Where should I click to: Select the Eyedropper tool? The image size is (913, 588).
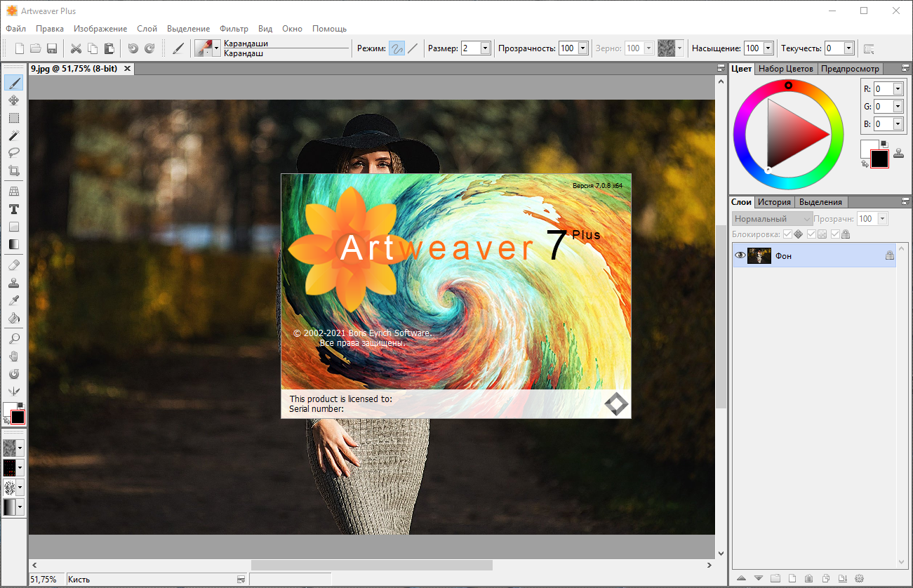pyautogui.click(x=13, y=300)
